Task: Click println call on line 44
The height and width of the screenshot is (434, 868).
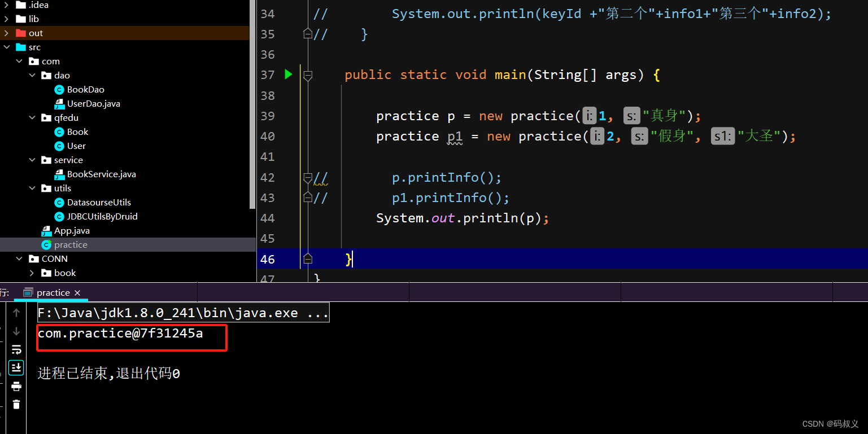Action: (490, 218)
